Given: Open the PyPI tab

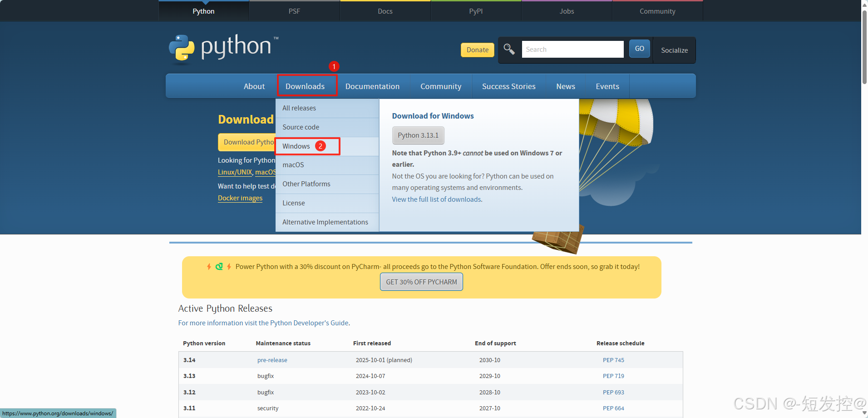Looking at the screenshot, I should coord(475,11).
